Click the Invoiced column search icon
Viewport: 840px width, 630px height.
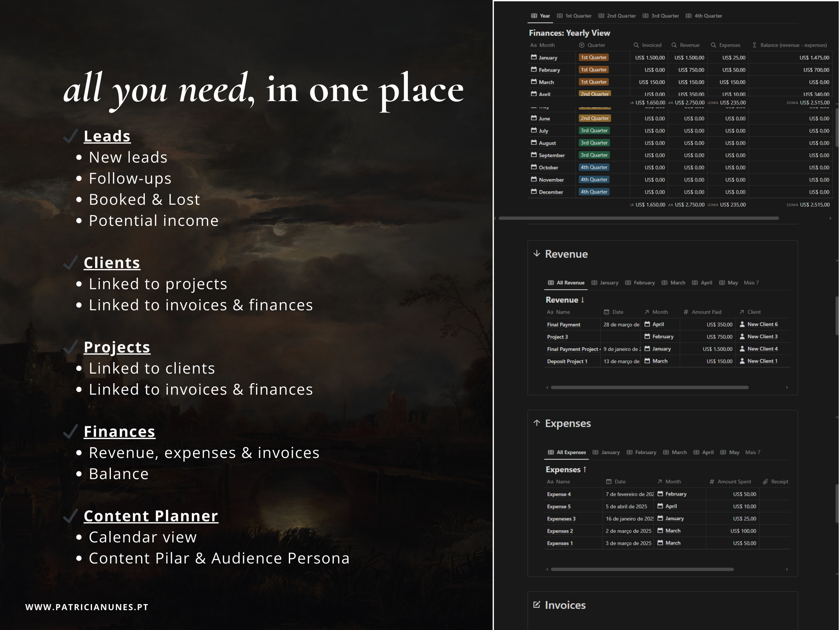pos(636,45)
